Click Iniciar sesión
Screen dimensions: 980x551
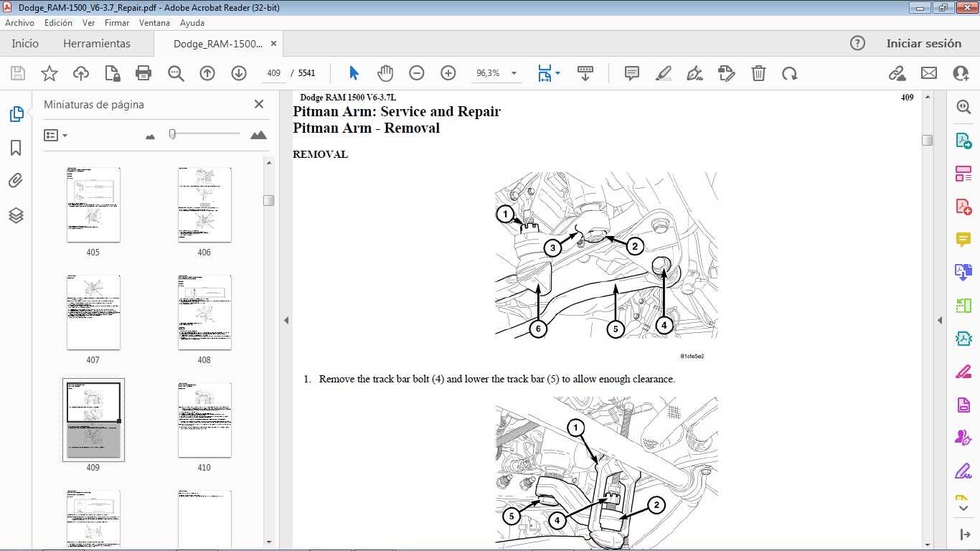pos(923,43)
